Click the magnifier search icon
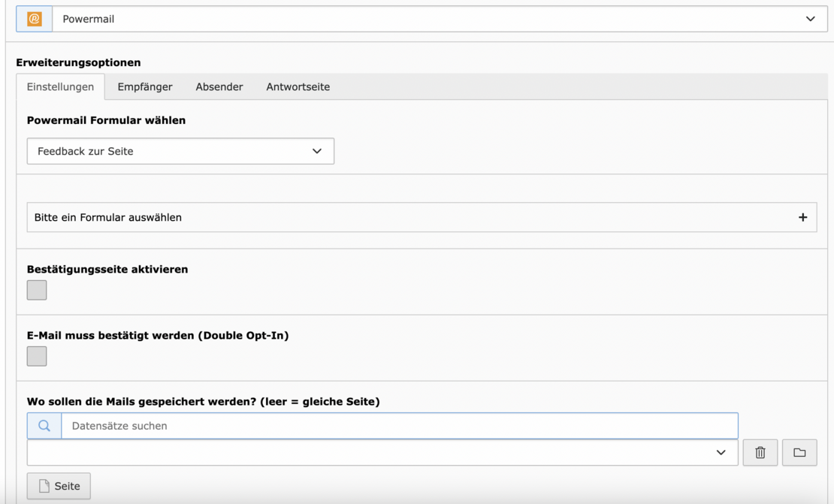The height and width of the screenshot is (504, 834). click(44, 426)
